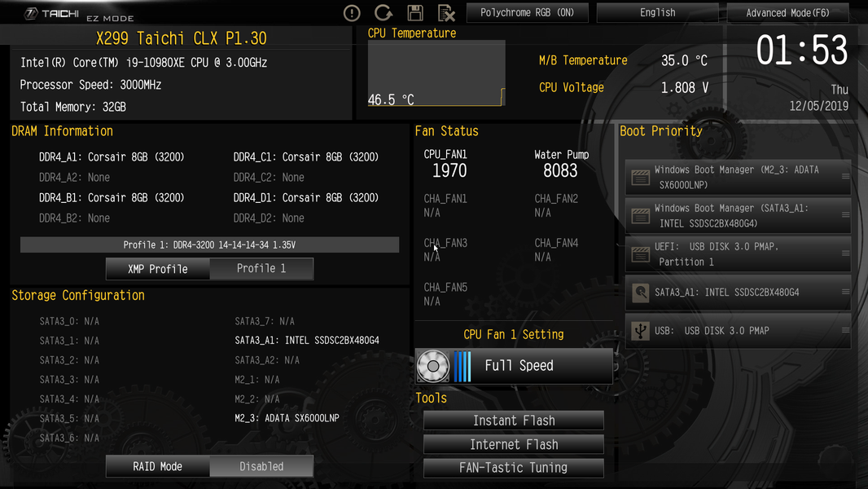Click DDR4_A1: Corsair 8GB (3200)
This screenshot has width=868, height=489.
click(112, 157)
